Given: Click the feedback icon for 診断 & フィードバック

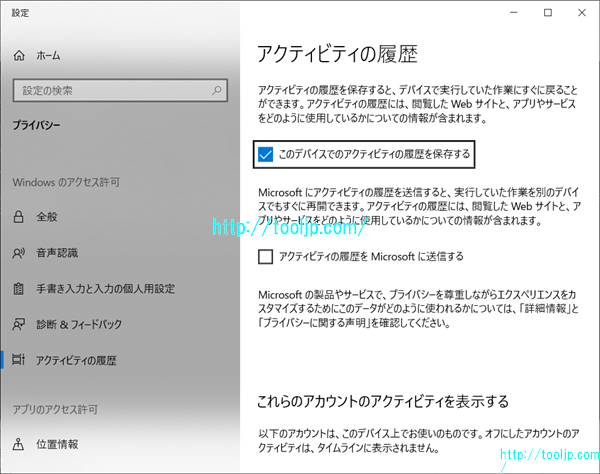Looking at the screenshot, I should (x=18, y=324).
